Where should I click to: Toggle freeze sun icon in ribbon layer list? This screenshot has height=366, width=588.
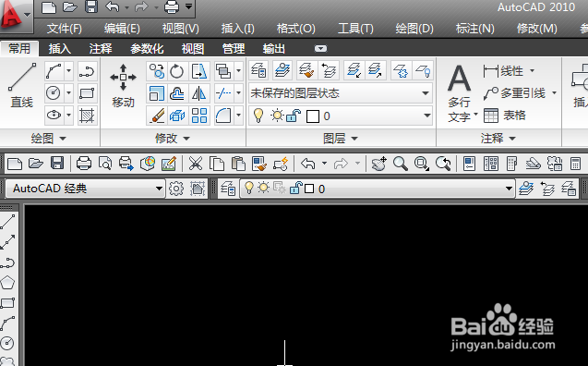pyautogui.click(x=277, y=116)
